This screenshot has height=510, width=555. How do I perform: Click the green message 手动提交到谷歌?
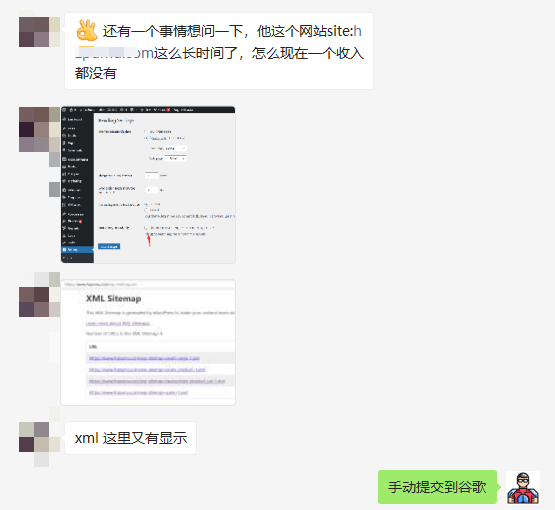pyautogui.click(x=437, y=487)
